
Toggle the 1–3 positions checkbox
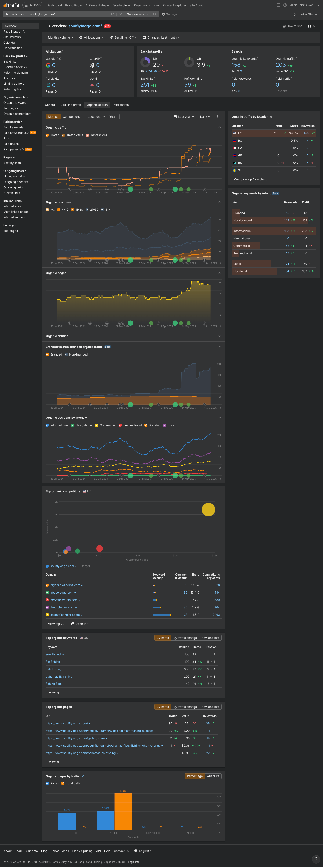click(x=47, y=210)
